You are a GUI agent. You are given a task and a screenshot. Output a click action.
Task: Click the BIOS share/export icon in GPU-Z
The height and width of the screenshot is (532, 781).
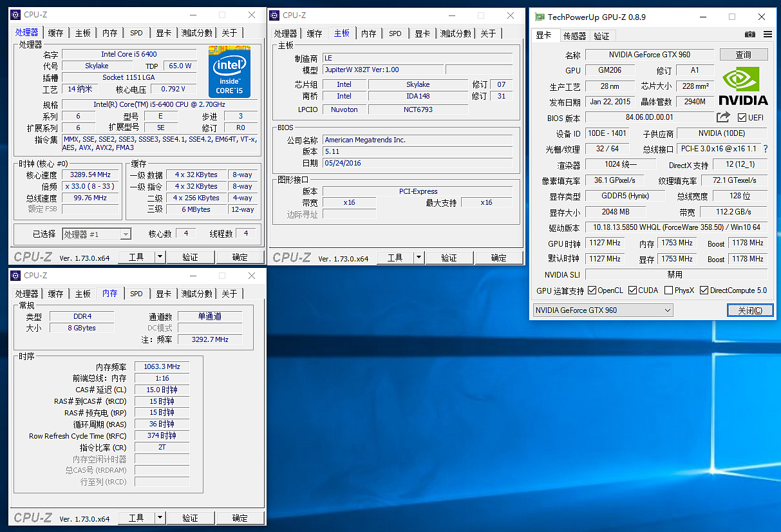click(x=723, y=117)
